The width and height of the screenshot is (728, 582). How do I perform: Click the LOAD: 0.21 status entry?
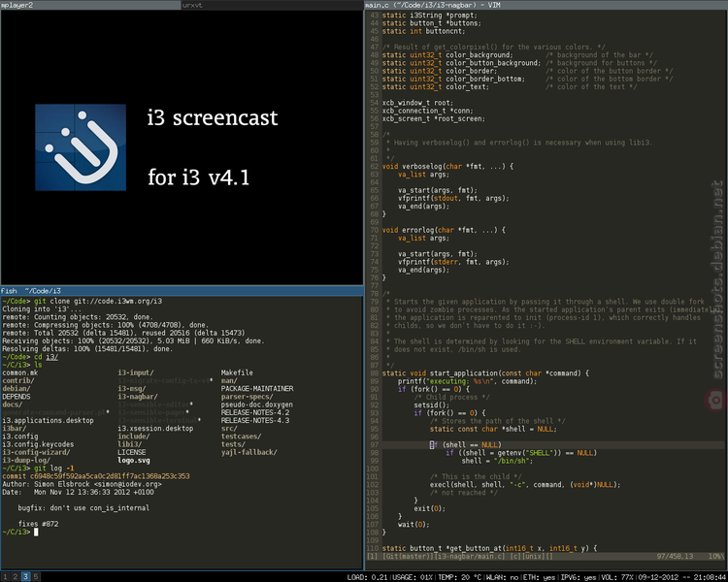tap(367, 577)
